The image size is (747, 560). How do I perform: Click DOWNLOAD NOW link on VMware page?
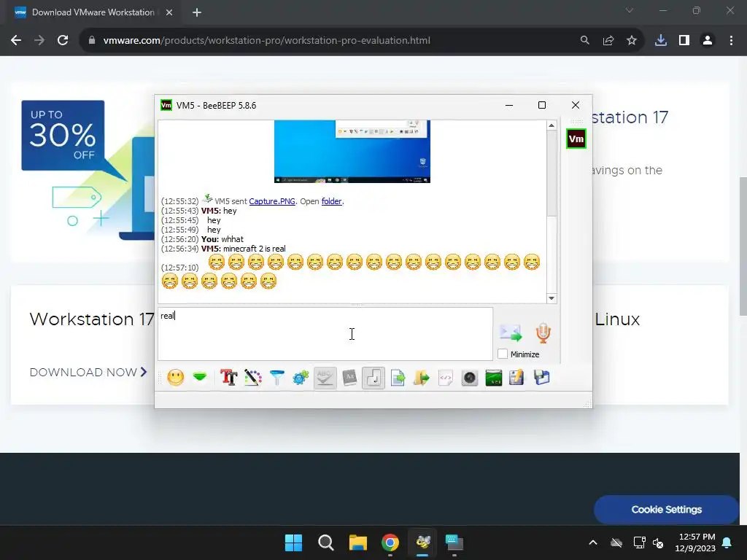pos(88,372)
